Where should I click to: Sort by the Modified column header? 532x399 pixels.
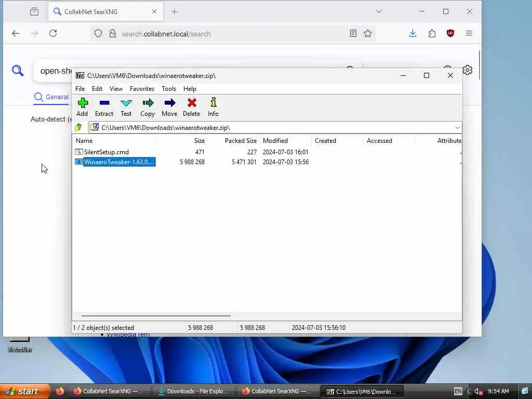click(x=286, y=140)
